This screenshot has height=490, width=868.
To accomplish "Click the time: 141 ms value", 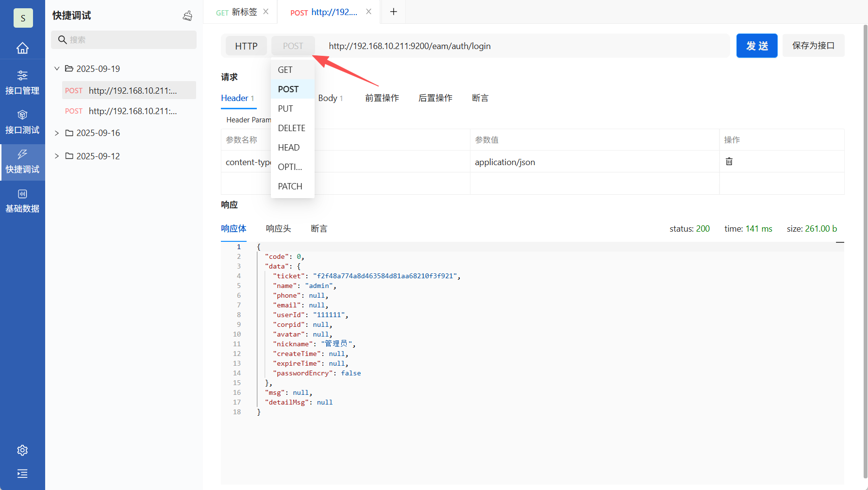I will coord(748,229).
